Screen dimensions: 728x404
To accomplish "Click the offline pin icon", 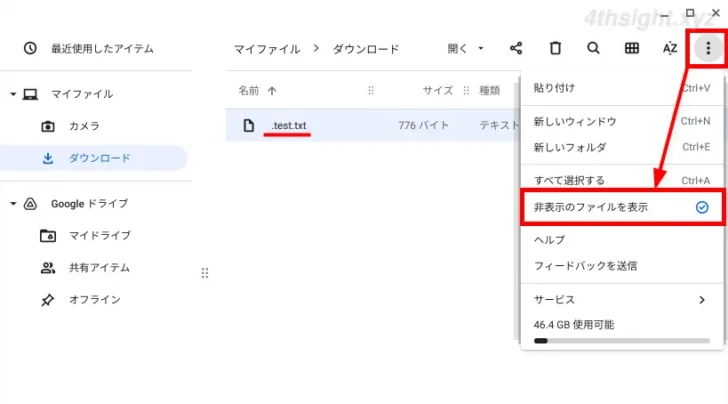I will (47, 300).
